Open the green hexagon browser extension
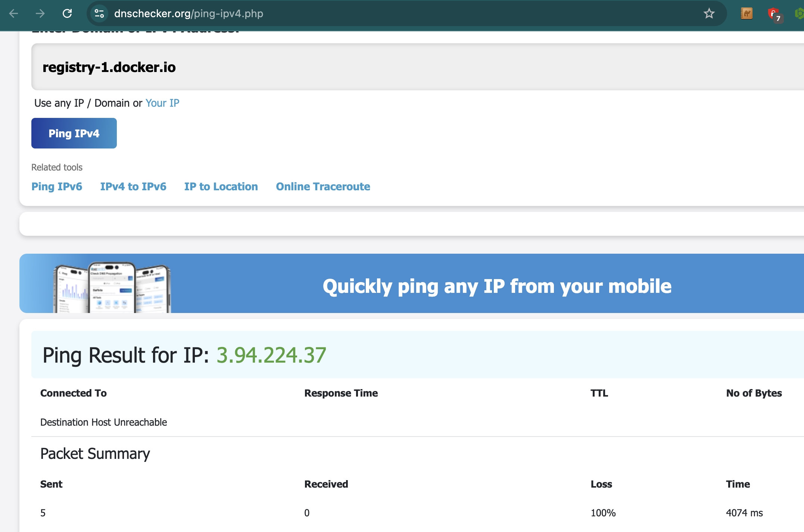 point(801,14)
